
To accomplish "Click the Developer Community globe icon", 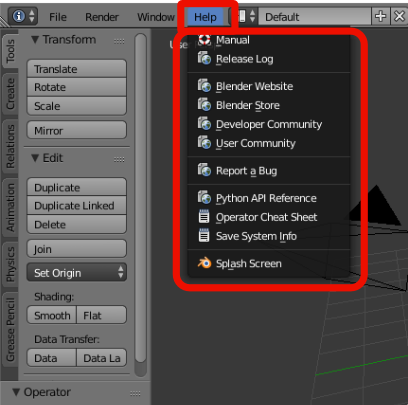I will click(x=204, y=124).
